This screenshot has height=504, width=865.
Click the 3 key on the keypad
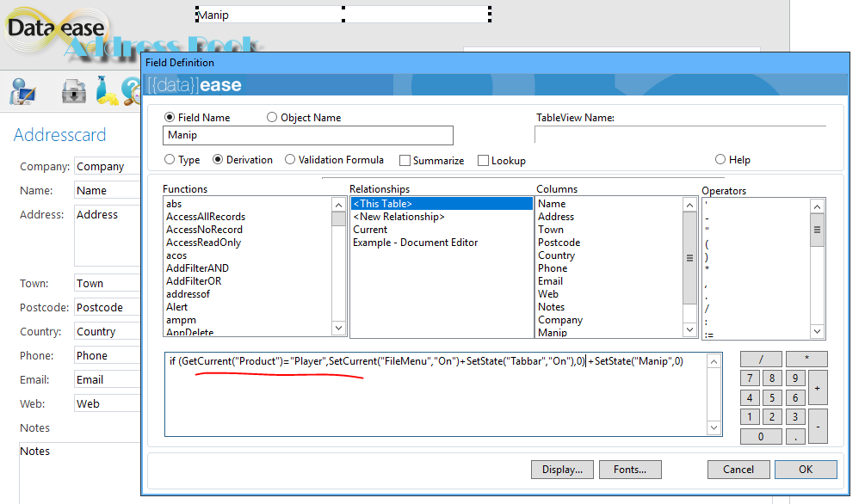pos(795,417)
